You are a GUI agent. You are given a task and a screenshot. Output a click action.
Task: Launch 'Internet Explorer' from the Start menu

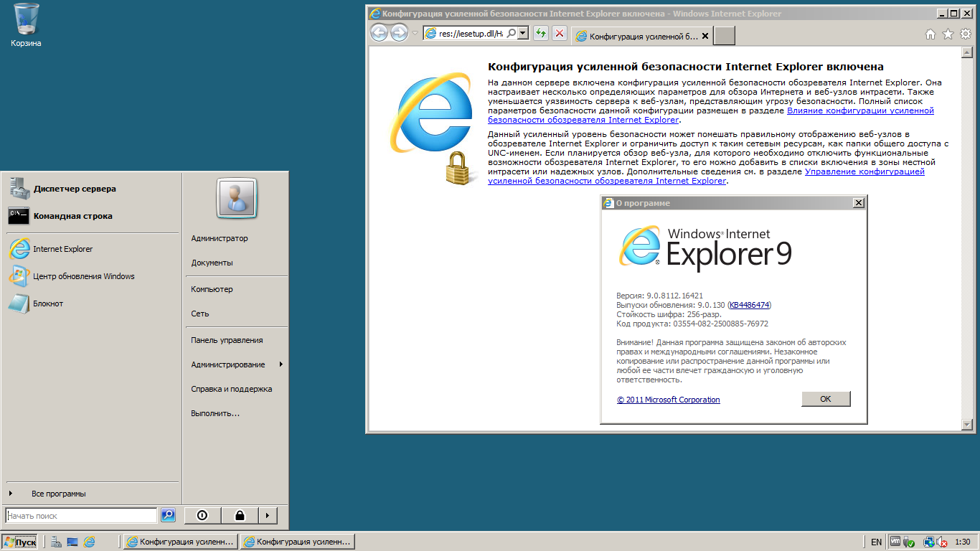coord(93,249)
